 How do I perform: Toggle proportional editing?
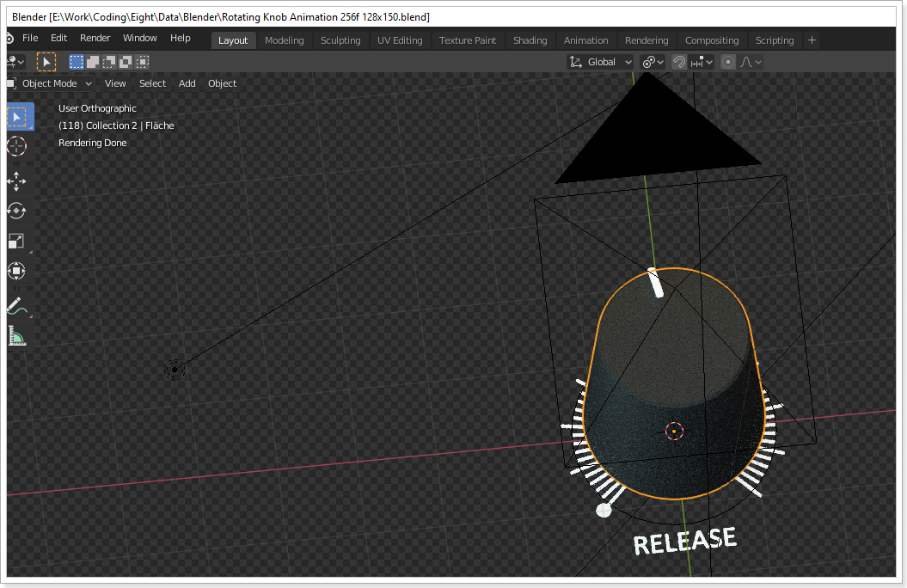pos(728,62)
